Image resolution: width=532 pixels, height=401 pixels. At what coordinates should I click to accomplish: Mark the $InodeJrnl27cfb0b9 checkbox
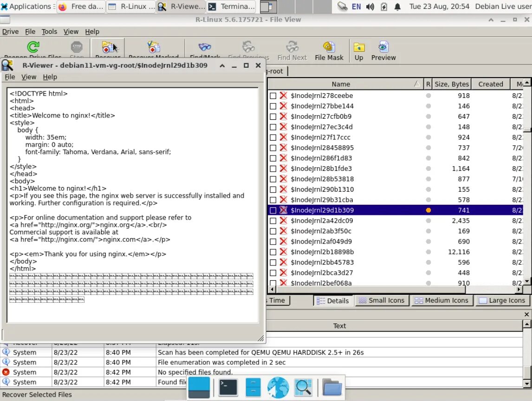click(x=273, y=116)
